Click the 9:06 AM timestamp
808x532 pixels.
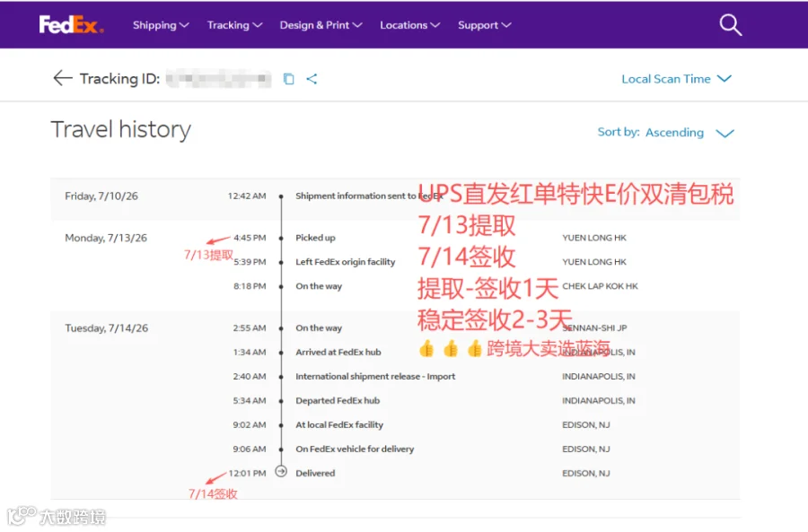(x=250, y=449)
